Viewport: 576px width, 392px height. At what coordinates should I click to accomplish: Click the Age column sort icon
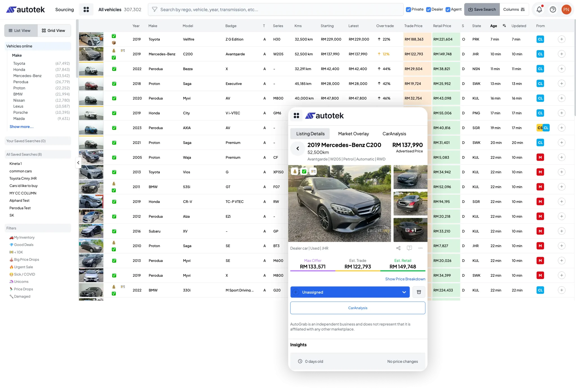point(504,25)
